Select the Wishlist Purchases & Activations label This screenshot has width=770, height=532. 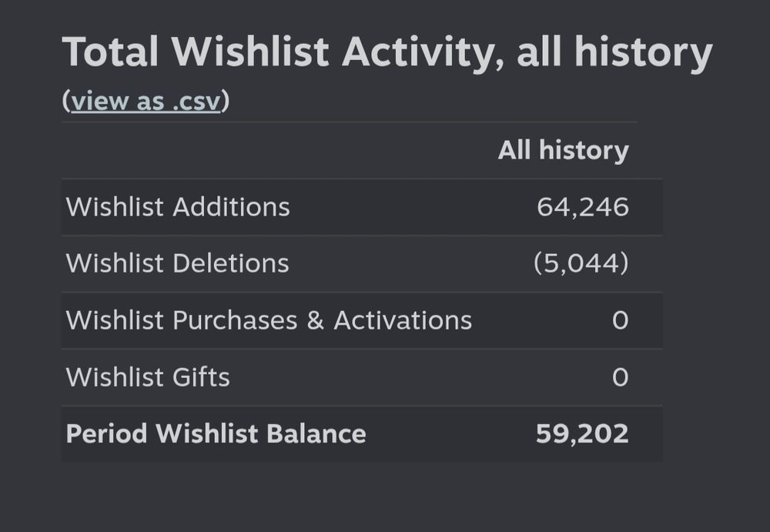269,320
